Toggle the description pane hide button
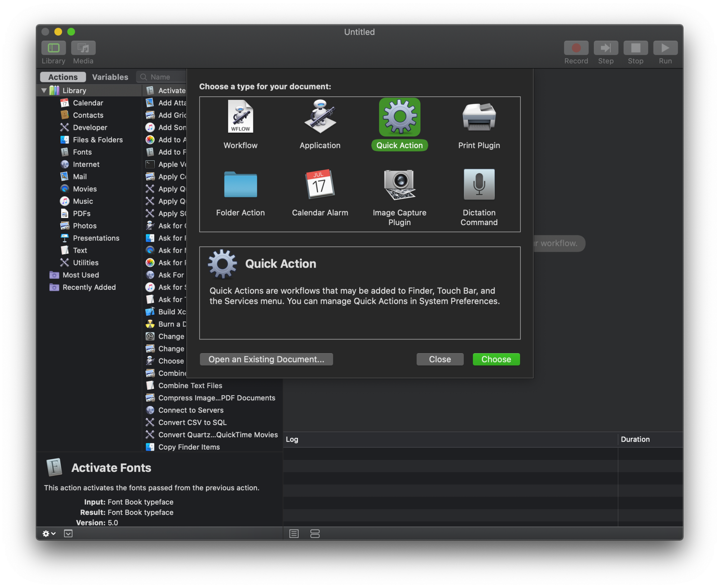Image resolution: width=719 pixels, height=588 pixels. 68,534
